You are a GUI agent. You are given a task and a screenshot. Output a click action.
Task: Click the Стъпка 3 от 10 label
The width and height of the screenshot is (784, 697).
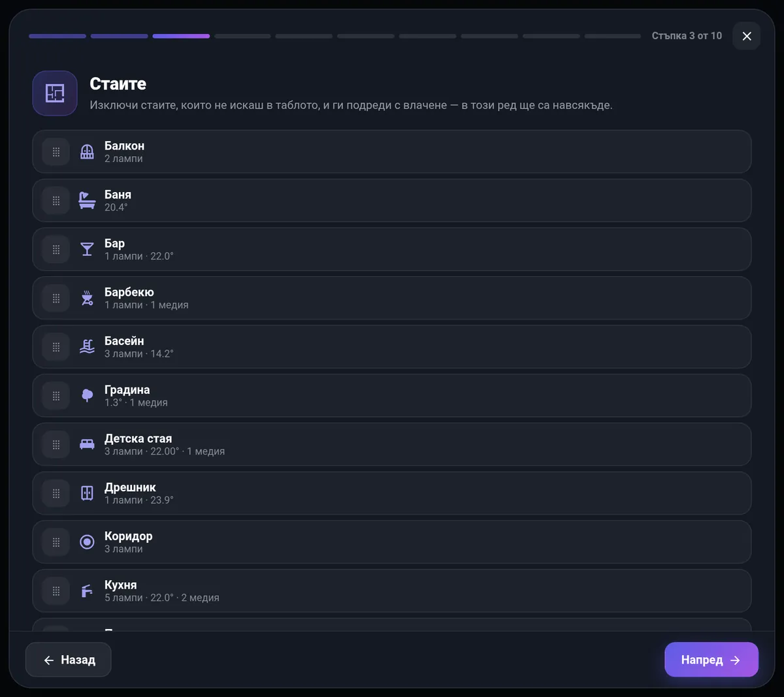687,36
